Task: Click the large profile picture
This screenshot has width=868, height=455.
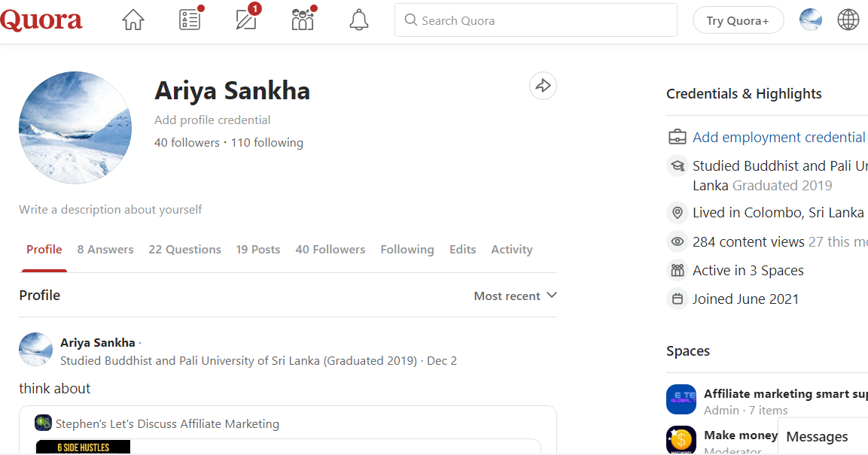Action: coord(75,128)
